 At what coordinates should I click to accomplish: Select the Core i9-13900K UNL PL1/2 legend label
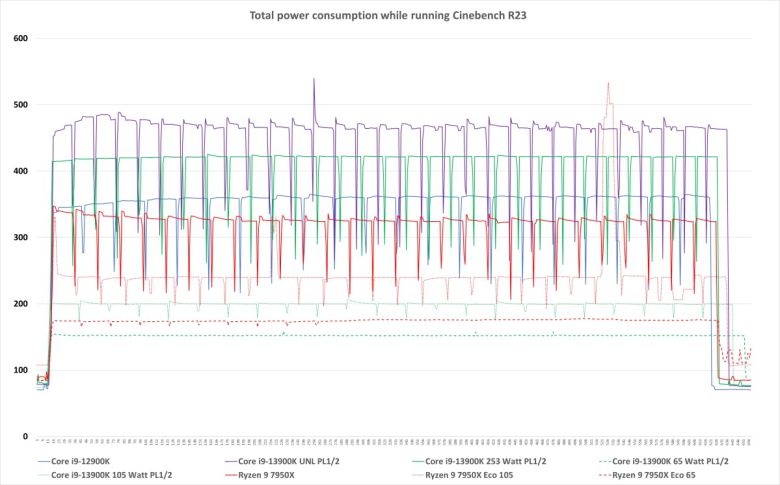click(x=286, y=461)
